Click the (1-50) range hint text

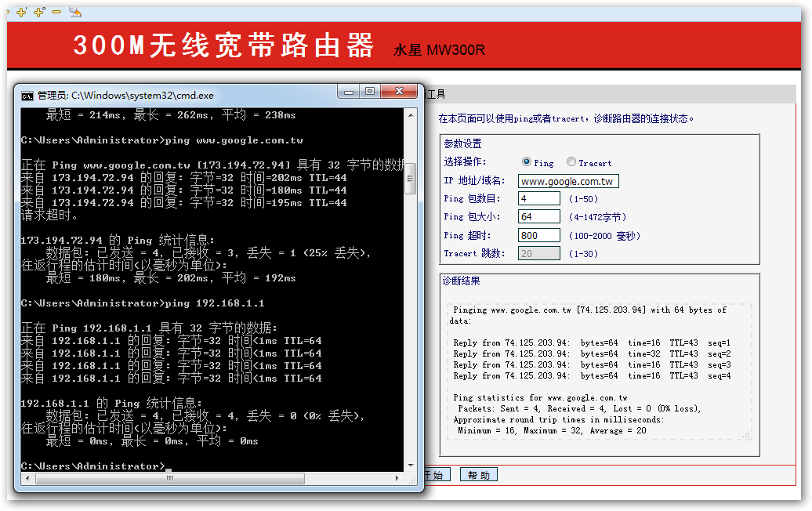(x=583, y=199)
